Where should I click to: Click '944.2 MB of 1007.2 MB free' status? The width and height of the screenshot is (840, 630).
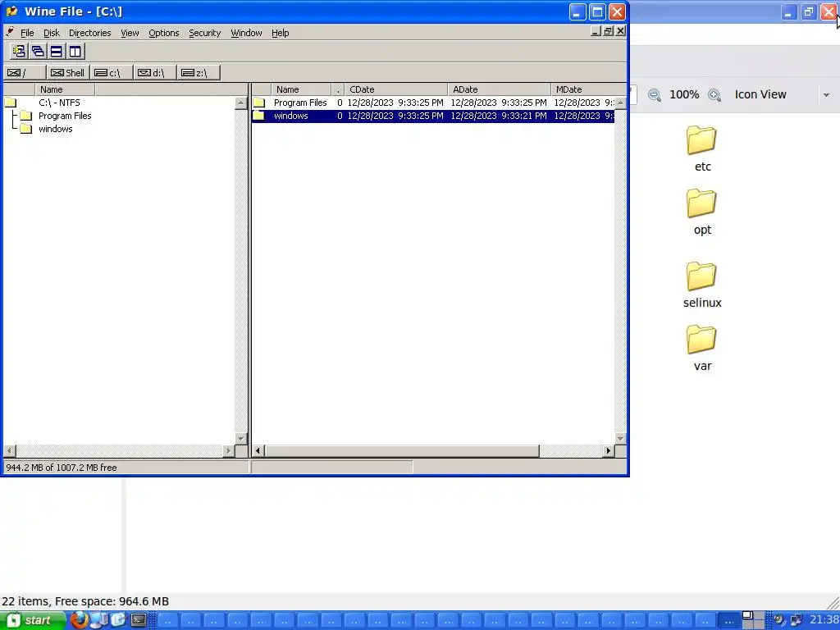pos(61,468)
